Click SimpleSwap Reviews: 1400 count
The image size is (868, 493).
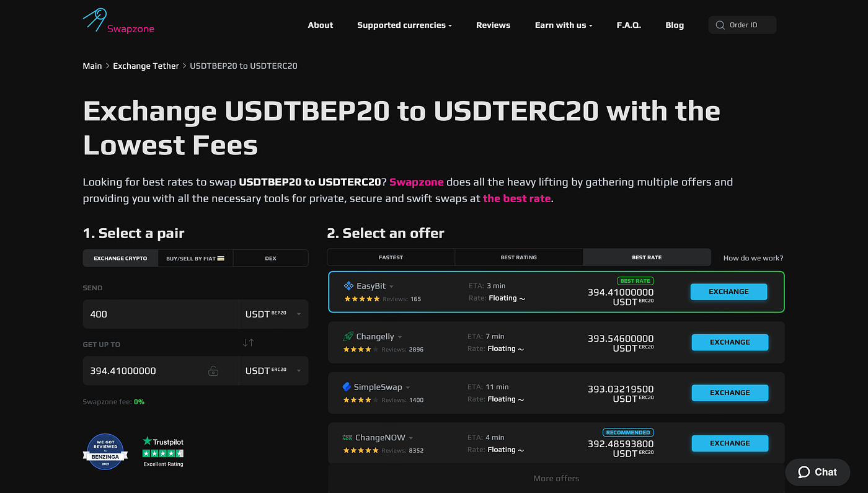pyautogui.click(x=403, y=400)
